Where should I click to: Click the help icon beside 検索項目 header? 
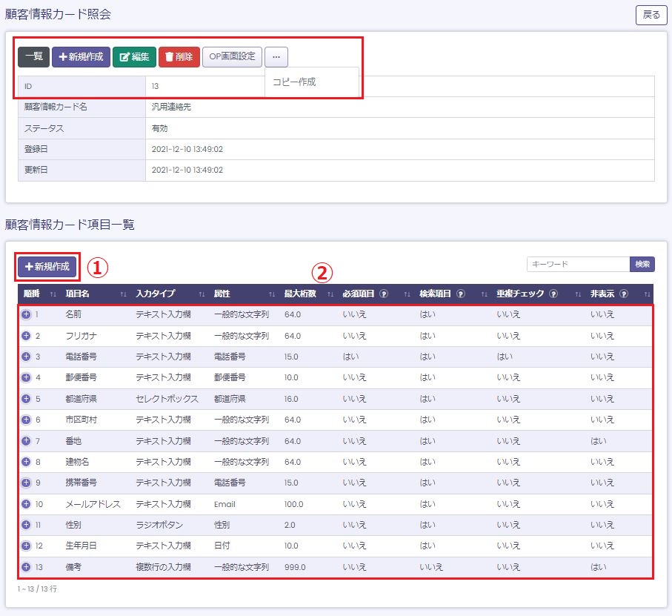pos(461,294)
